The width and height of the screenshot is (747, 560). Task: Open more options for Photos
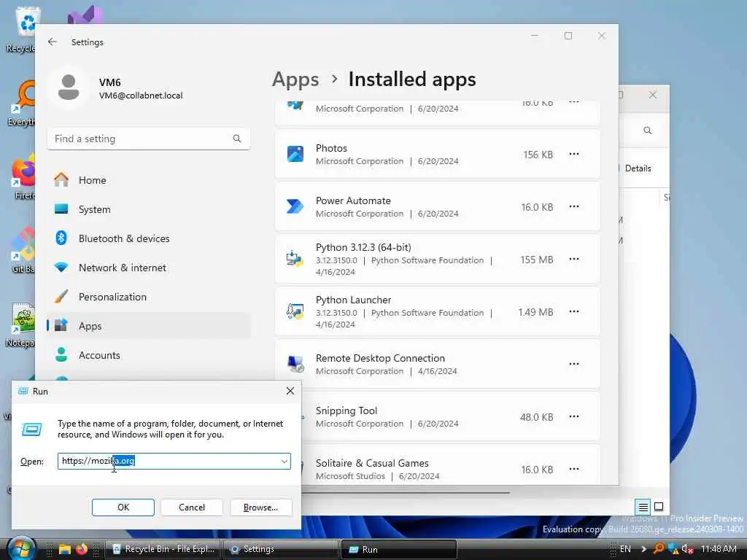(574, 154)
